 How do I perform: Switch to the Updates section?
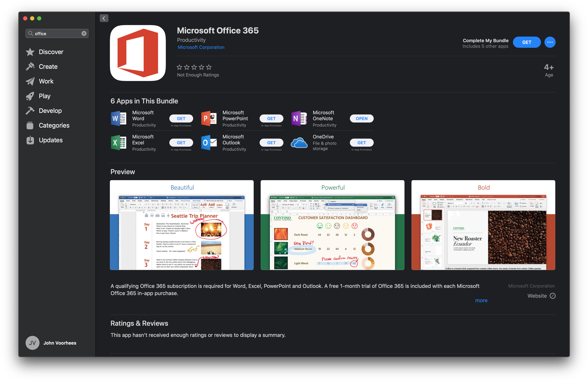pos(51,140)
